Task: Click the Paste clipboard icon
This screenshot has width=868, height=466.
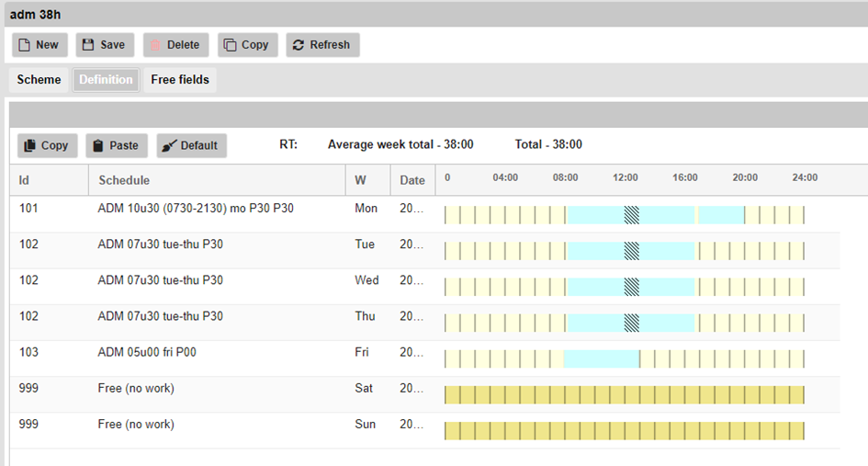Action: (98, 145)
